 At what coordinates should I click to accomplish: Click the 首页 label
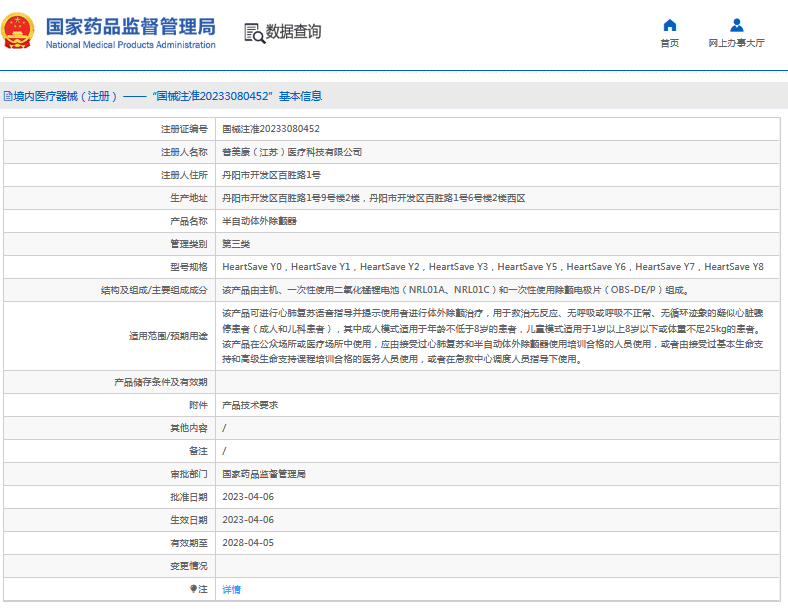[669, 43]
